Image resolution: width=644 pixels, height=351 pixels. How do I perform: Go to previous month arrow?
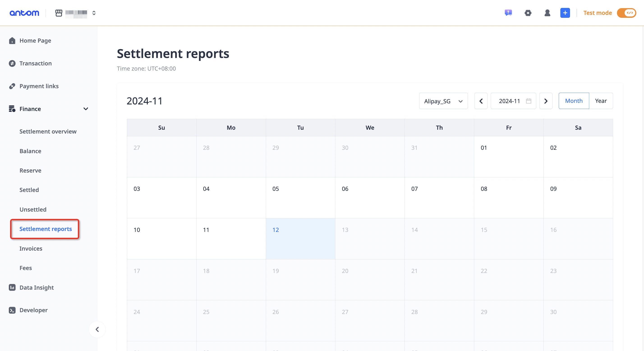coord(481,101)
